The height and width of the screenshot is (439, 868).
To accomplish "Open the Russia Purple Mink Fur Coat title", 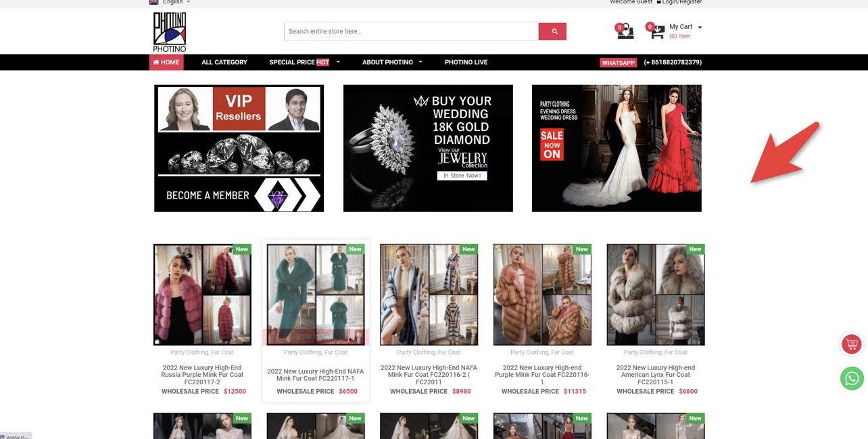I will click(202, 375).
